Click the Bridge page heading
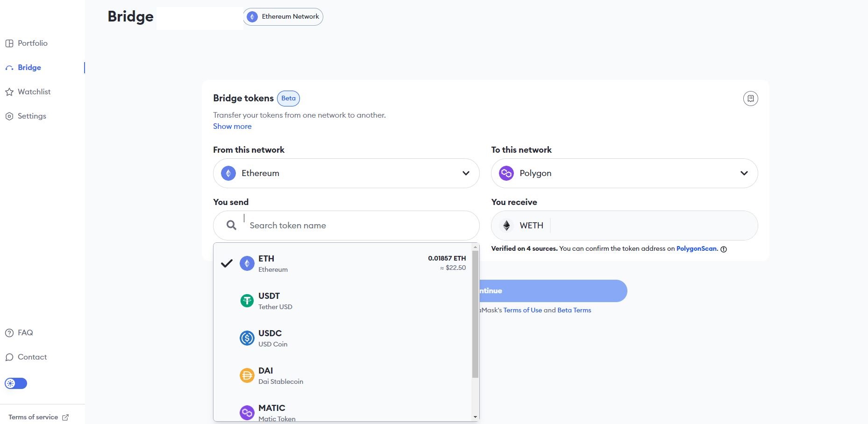This screenshot has width=868, height=424. coord(130,16)
